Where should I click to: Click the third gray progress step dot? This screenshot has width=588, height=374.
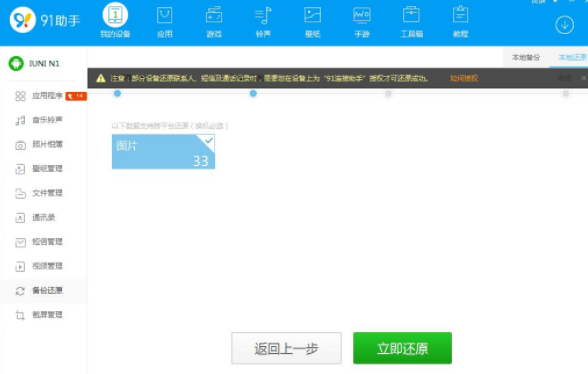pos(388,93)
